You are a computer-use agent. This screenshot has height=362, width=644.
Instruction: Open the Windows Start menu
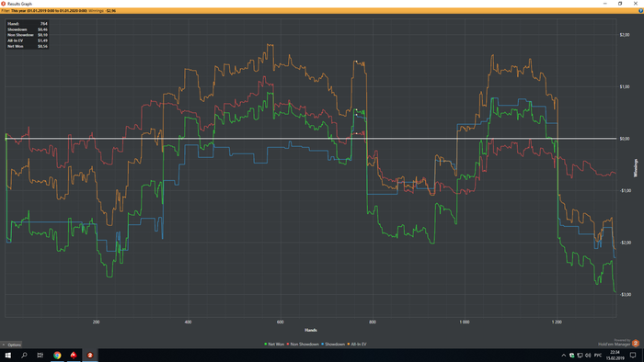7,355
